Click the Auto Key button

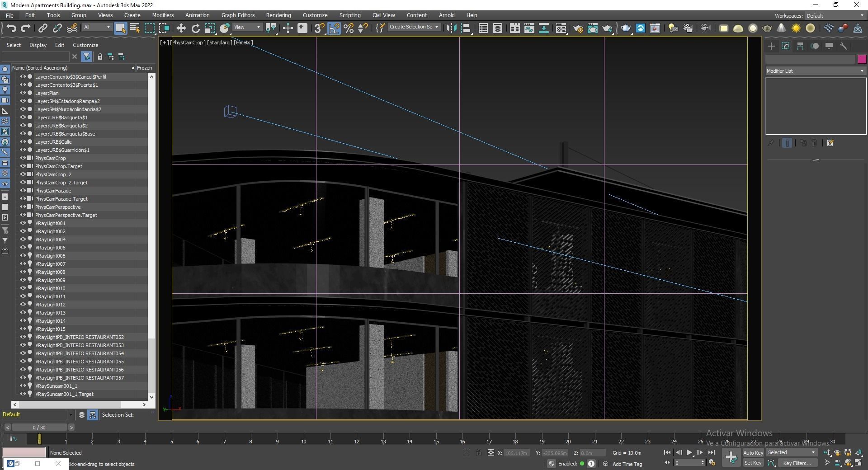point(753,453)
